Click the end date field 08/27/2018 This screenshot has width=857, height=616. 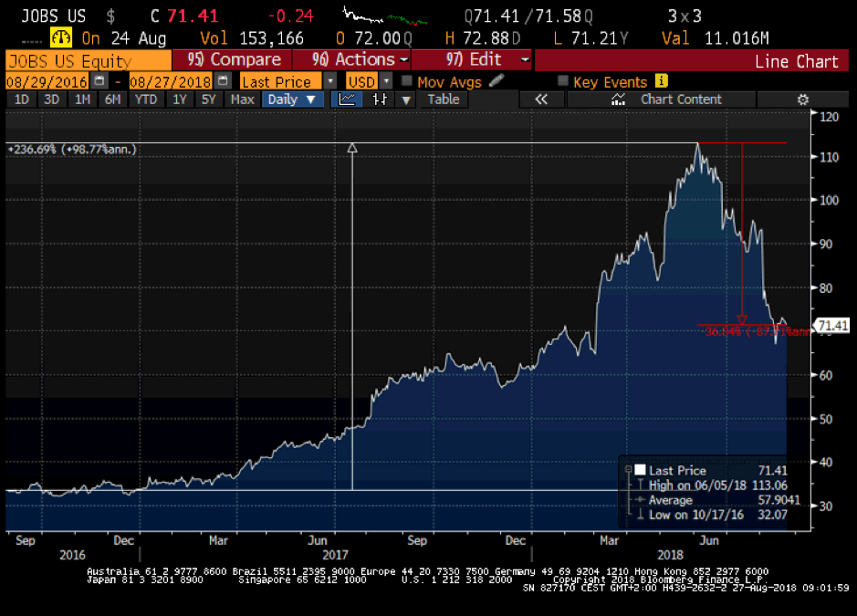[171, 81]
